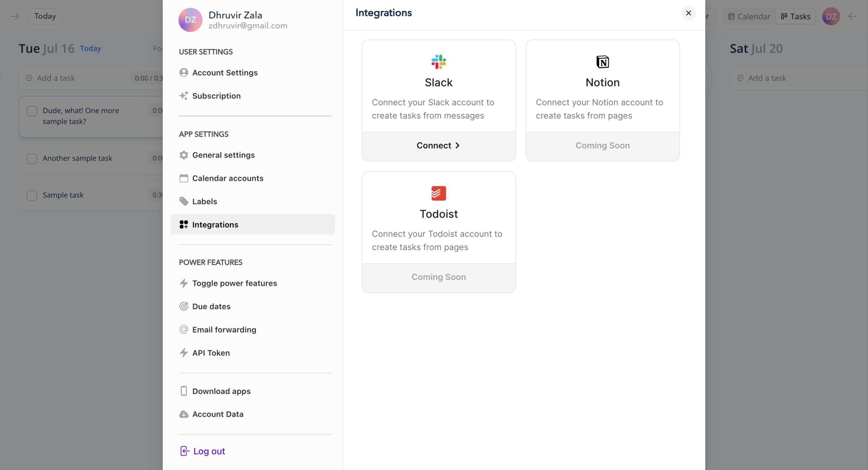Open the API Token page
The image size is (868, 470).
tap(253, 353)
